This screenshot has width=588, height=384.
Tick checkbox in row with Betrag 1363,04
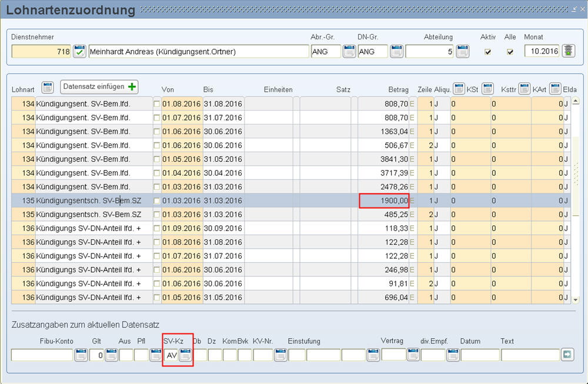(x=157, y=132)
